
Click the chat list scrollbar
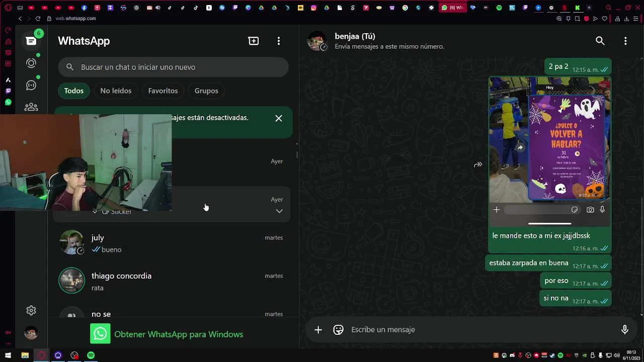pyautogui.click(x=297, y=155)
